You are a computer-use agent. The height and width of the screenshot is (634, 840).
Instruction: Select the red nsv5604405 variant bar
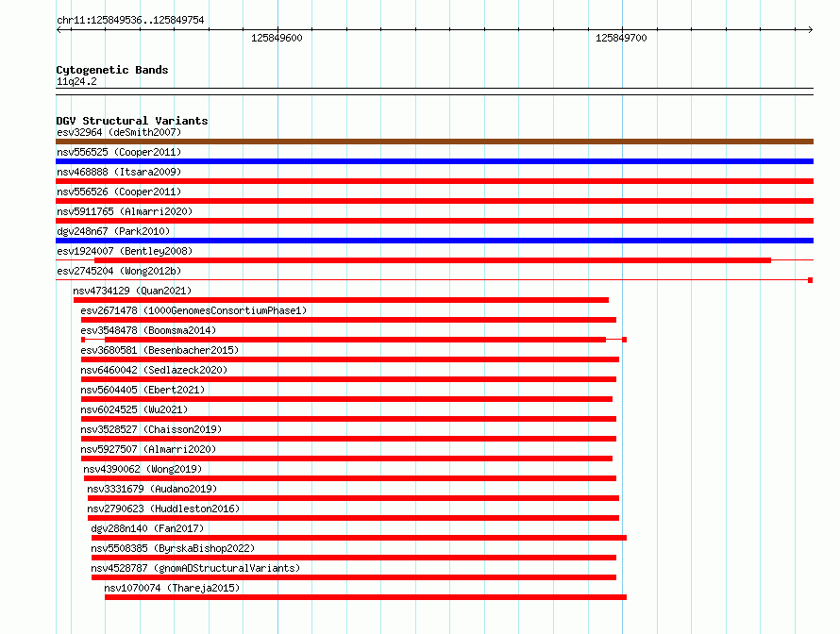pos(347,399)
